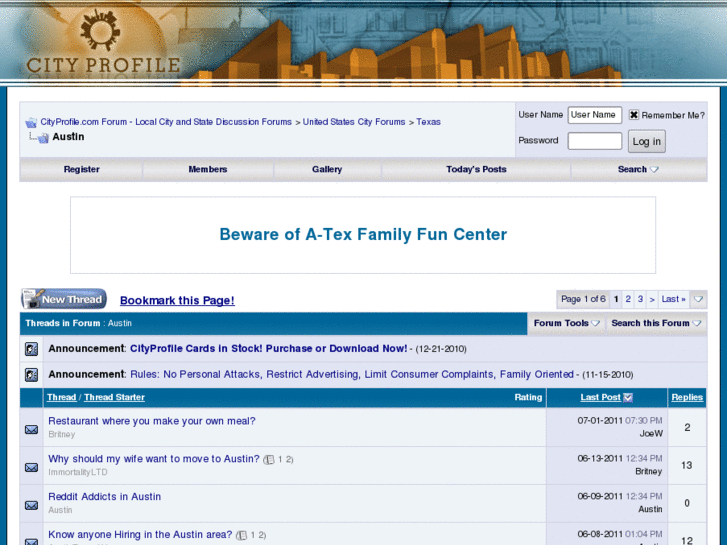727x545 pixels.
Task: Open Know anyone Hiring in the Austin area? thread
Action: point(140,535)
